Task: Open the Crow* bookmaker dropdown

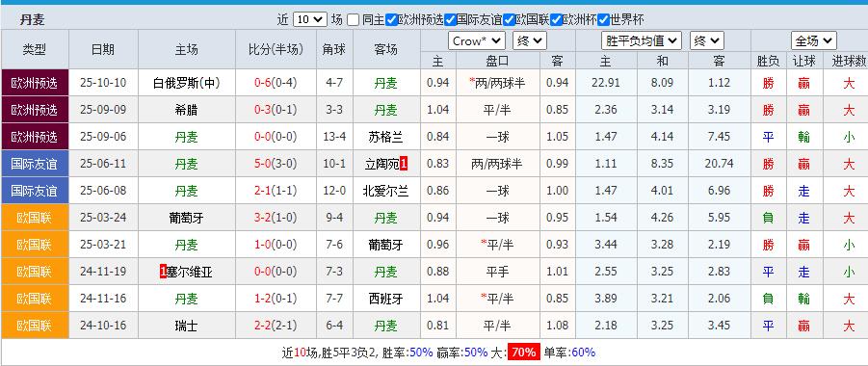Action: coord(477,40)
